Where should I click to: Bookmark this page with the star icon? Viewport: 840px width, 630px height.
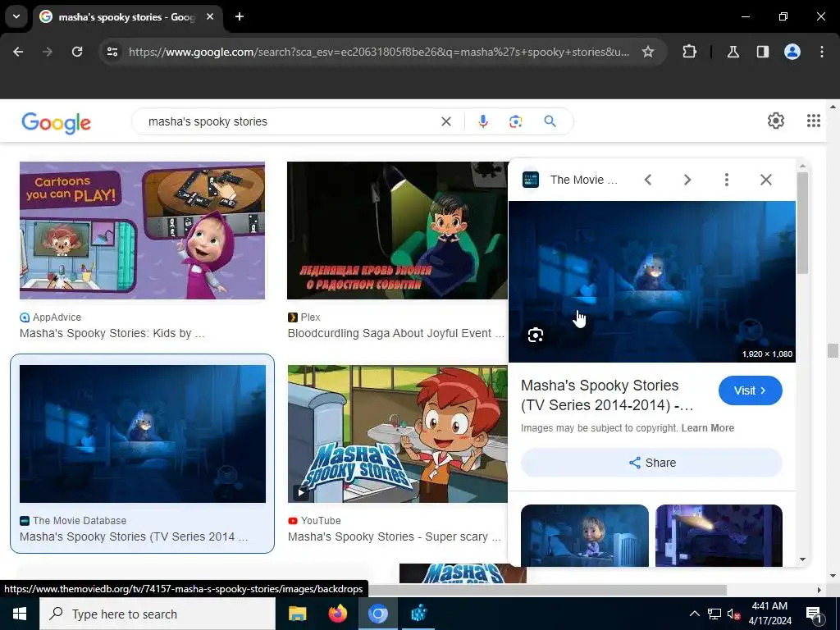(648, 52)
